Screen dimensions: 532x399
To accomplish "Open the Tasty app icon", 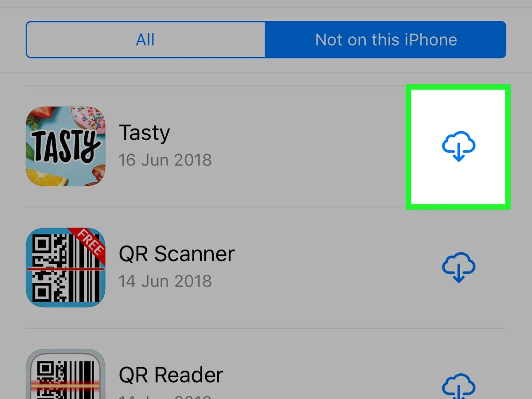I will [x=66, y=146].
